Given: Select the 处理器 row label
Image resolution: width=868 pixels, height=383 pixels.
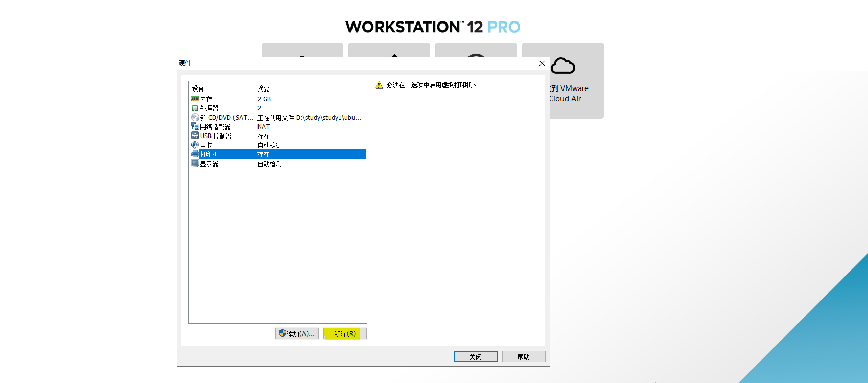Looking at the screenshot, I should (209, 108).
